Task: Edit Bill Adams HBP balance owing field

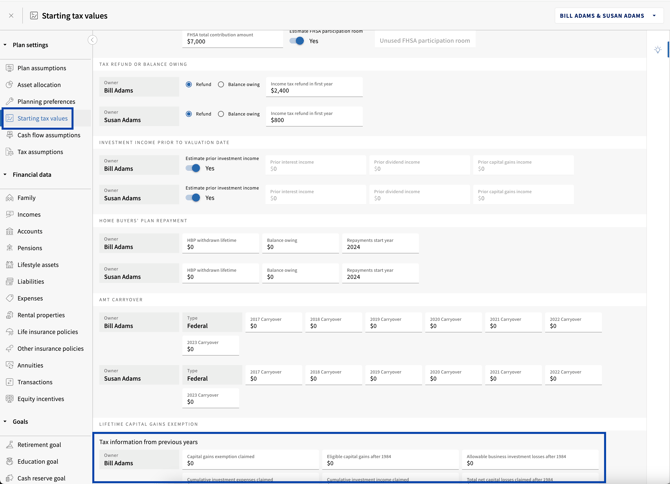Action: (x=300, y=243)
